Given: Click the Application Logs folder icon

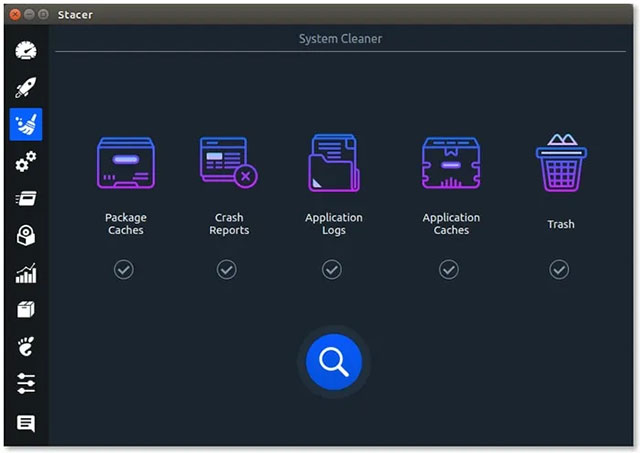Looking at the screenshot, I should (x=334, y=163).
